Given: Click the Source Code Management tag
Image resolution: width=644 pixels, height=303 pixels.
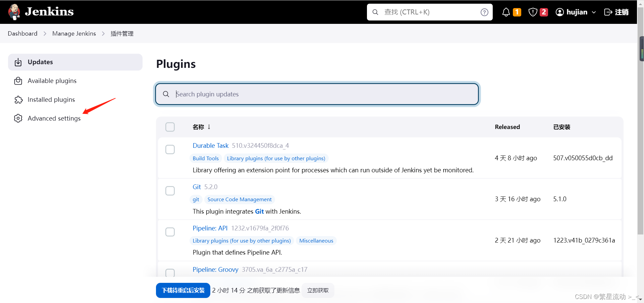Looking at the screenshot, I should pyautogui.click(x=239, y=200).
